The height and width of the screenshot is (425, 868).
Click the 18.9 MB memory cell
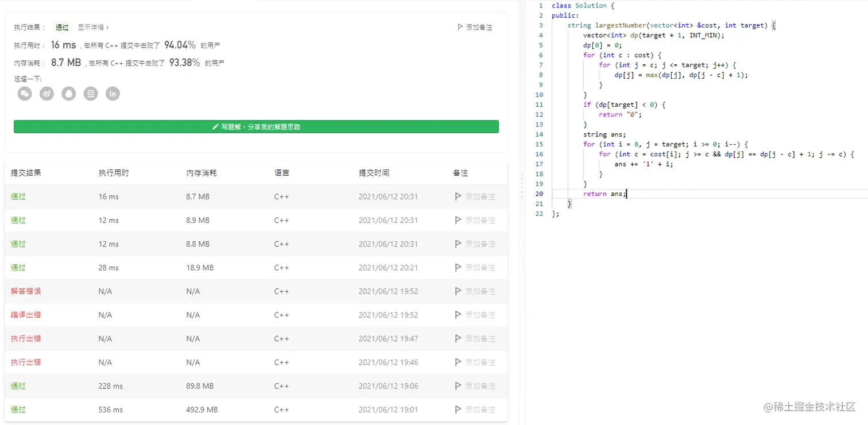(200, 268)
